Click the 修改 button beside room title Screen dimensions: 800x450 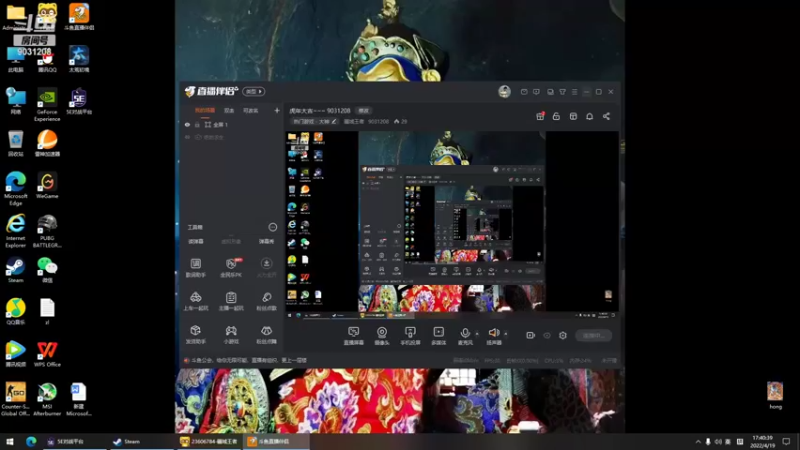pyautogui.click(x=363, y=111)
